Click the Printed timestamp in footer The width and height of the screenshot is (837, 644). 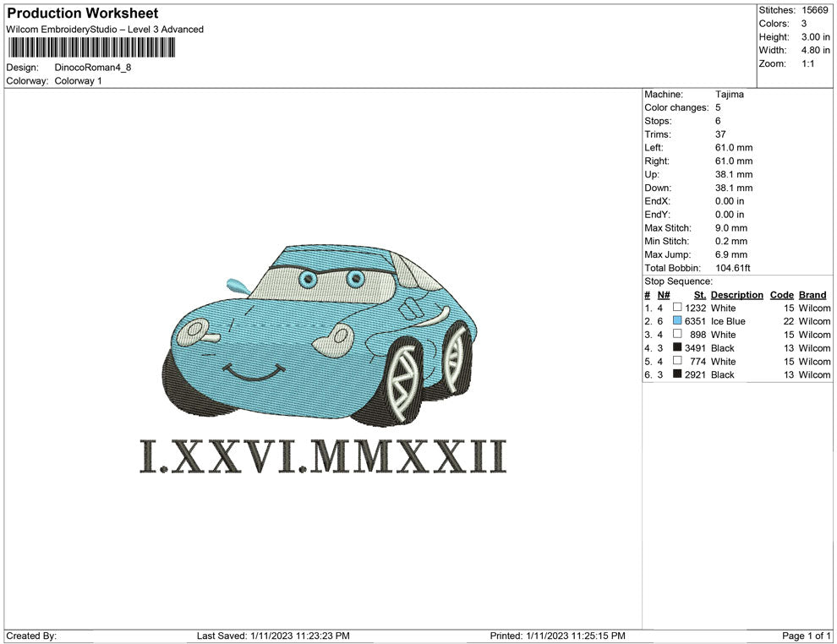coord(557,636)
